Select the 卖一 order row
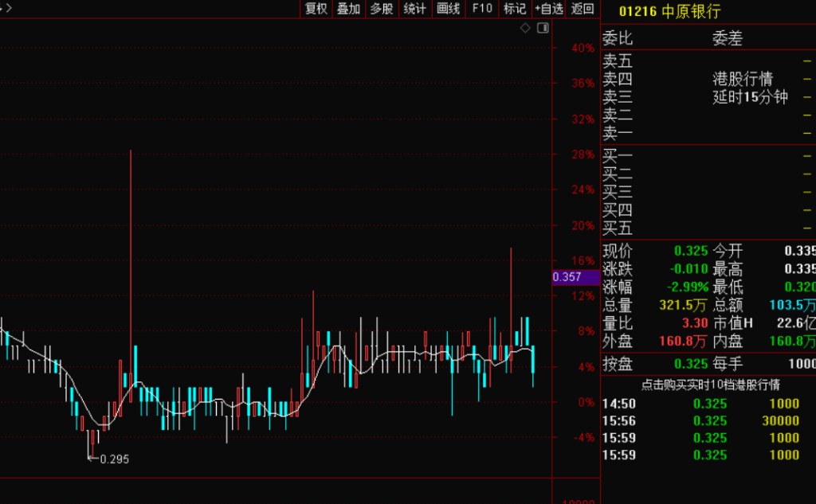Screen dimensions: 816x504 point(708,133)
